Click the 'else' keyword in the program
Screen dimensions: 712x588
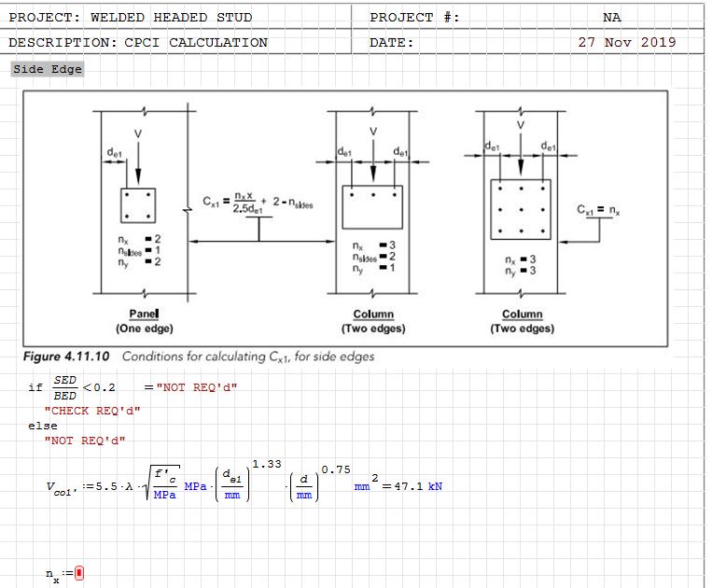click(x=43, y=426)
